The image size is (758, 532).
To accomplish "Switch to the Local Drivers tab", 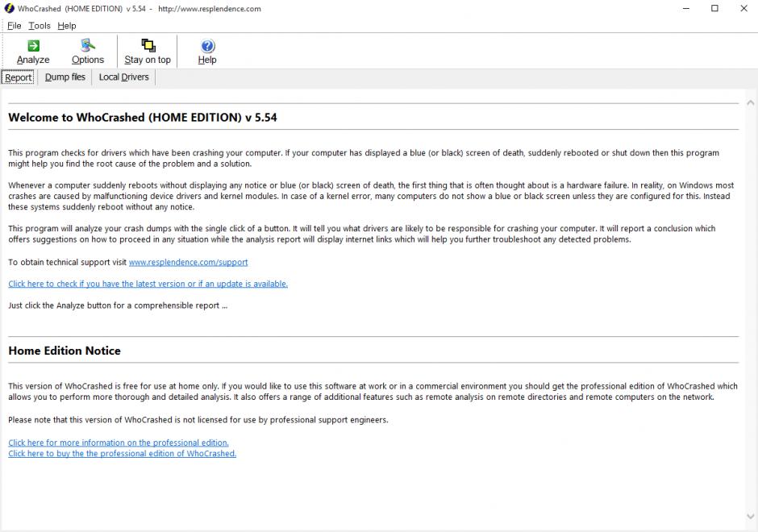I will (x=123, y=77).
